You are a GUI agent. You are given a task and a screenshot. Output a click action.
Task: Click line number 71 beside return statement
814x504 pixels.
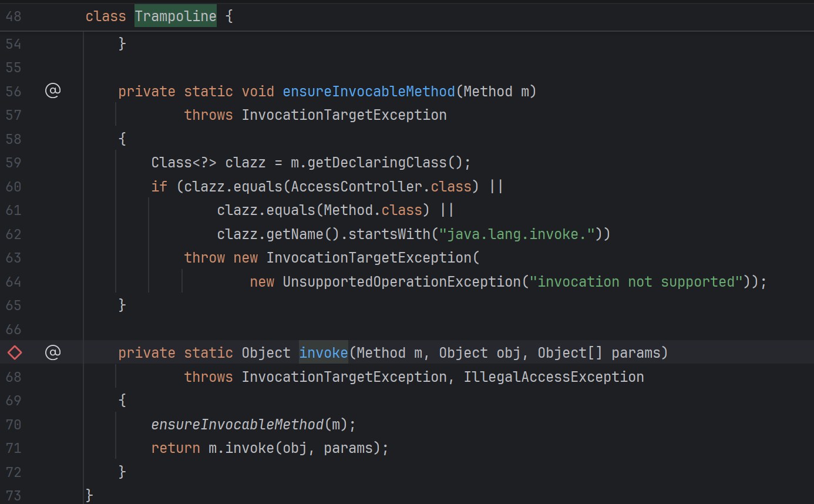[x=14, y=448]
